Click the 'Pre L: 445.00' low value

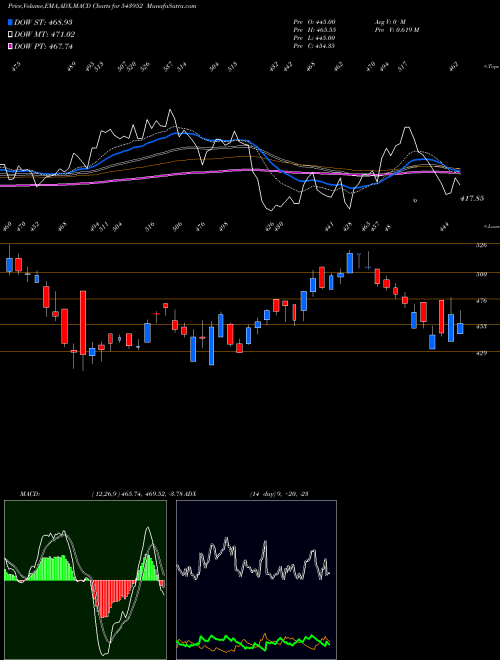coord(314,38)
